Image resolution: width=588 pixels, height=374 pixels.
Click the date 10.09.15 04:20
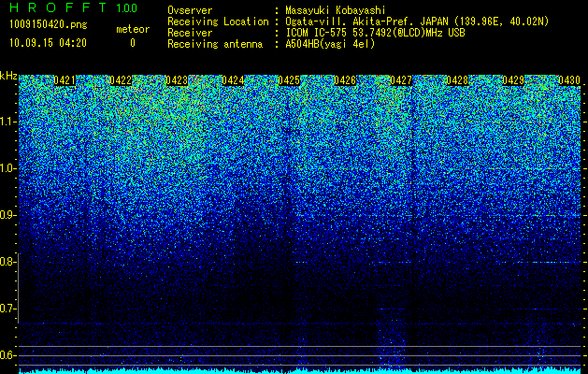coord(49,43)
